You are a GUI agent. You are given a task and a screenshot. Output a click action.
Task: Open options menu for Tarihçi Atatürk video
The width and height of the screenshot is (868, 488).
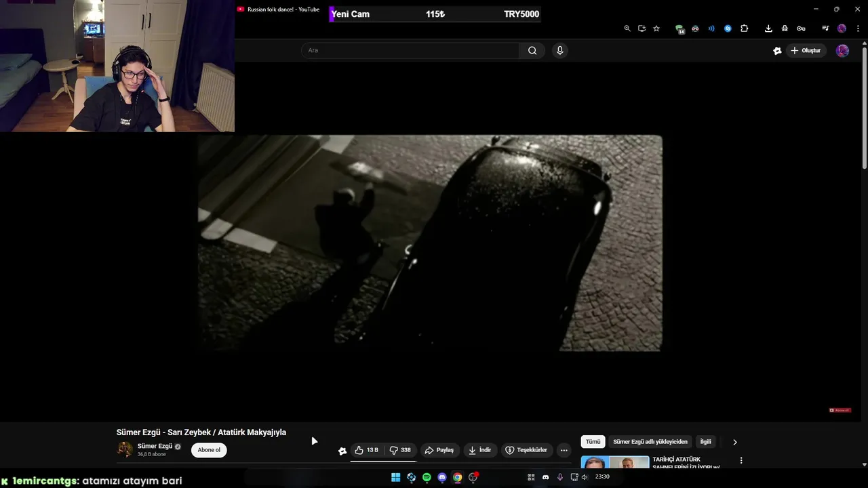tap(741, 461)
